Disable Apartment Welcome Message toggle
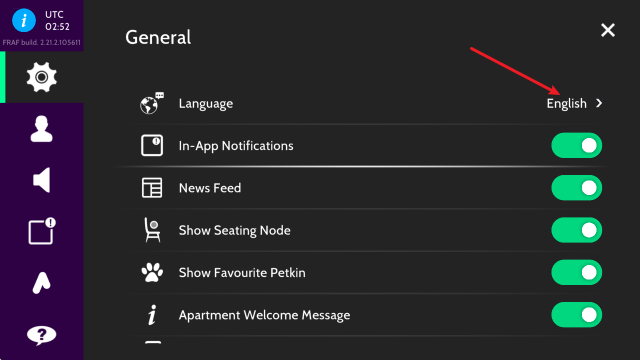640x360 pixels. coord(576,315)
